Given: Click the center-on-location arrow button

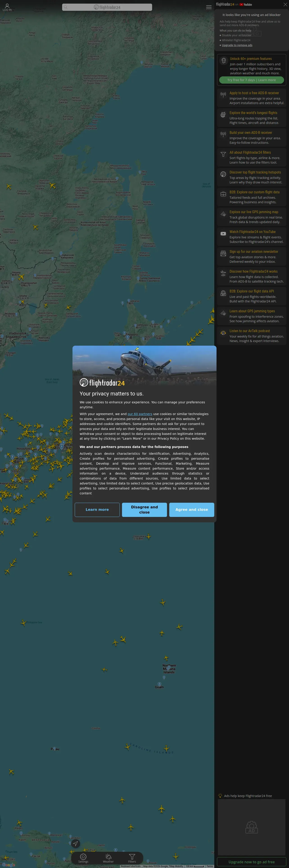Looking at the screenshot, I should coord(75,844).
